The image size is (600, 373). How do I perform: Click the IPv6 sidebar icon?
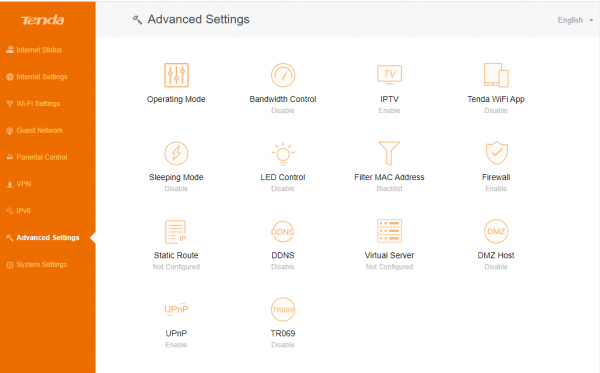10,211
